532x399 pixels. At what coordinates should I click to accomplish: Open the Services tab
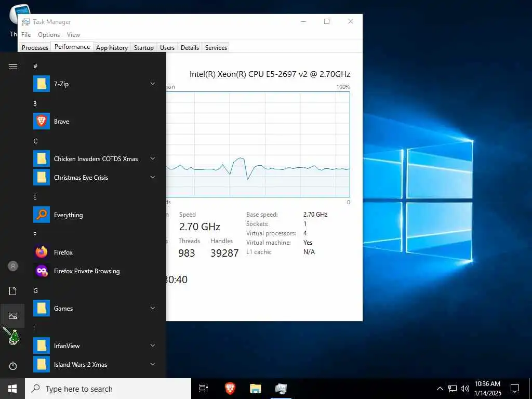click(216, 47)
